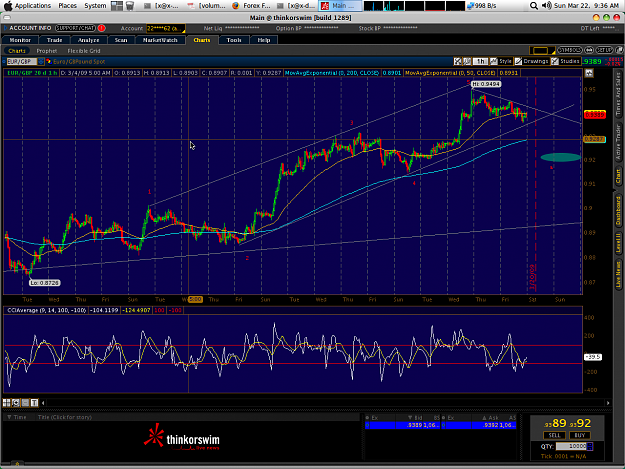
Task: Open the symbol dropdown arrow next to EUR/GBP
Action: point(41,62)
